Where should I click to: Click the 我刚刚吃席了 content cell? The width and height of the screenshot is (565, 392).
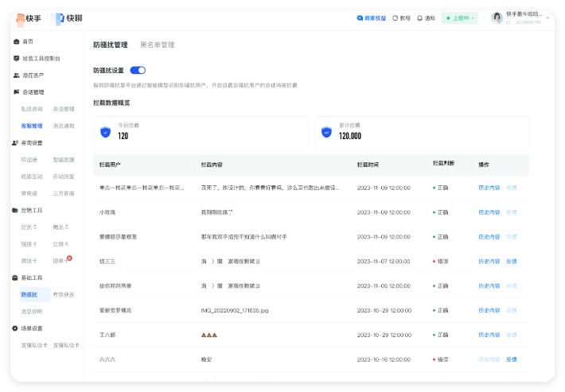point(217,212)
